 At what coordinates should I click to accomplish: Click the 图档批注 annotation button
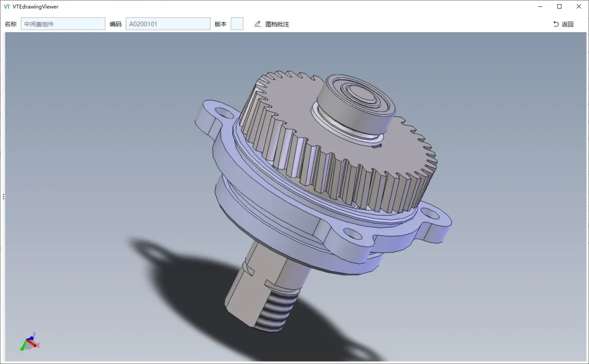click(271, 24)
